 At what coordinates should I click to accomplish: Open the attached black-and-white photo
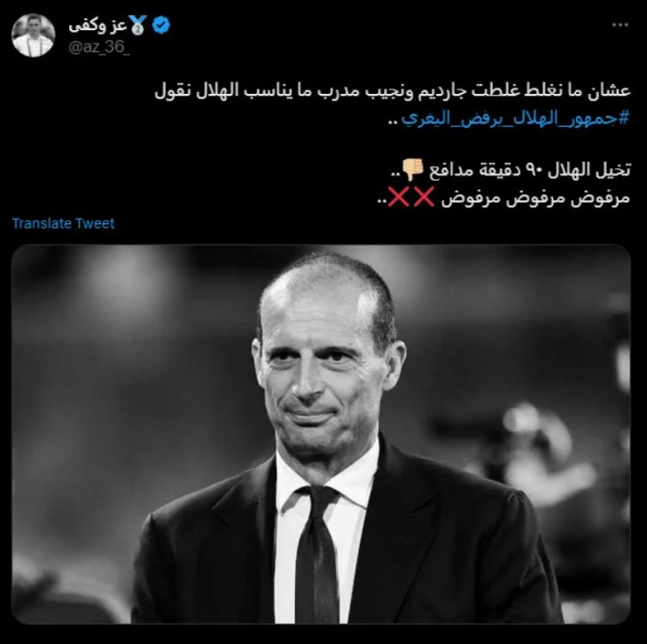coord(321,434)
